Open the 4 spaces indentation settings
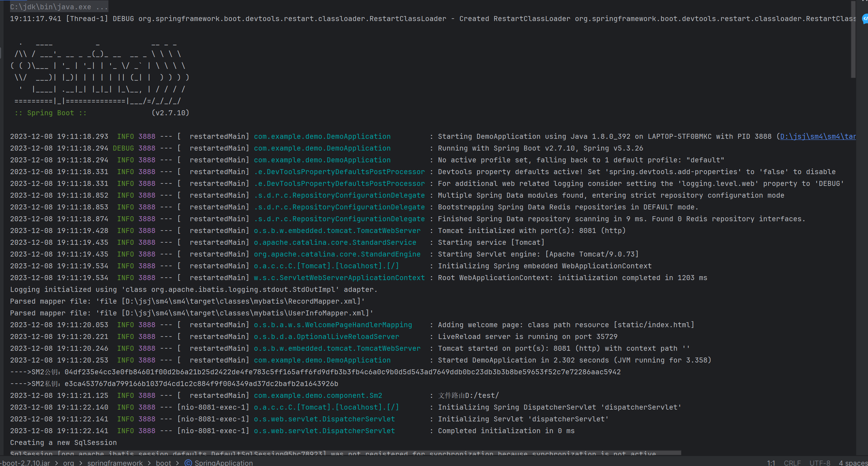This screenshot has width=868, height=466. click(x=853, y=462)
